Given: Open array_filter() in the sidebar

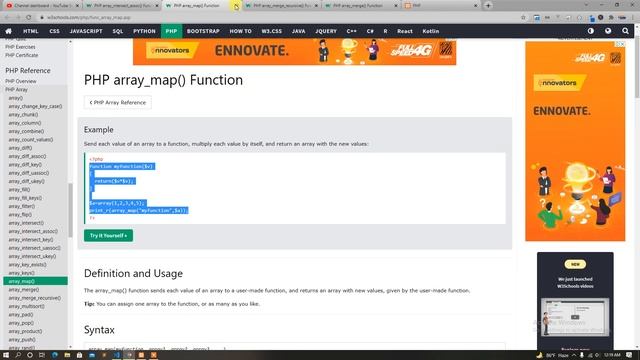Looking at the screenshot, I should coord(22,206).
